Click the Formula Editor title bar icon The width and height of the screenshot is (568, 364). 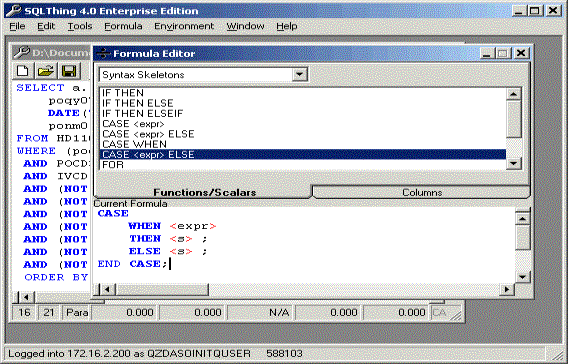103,54
